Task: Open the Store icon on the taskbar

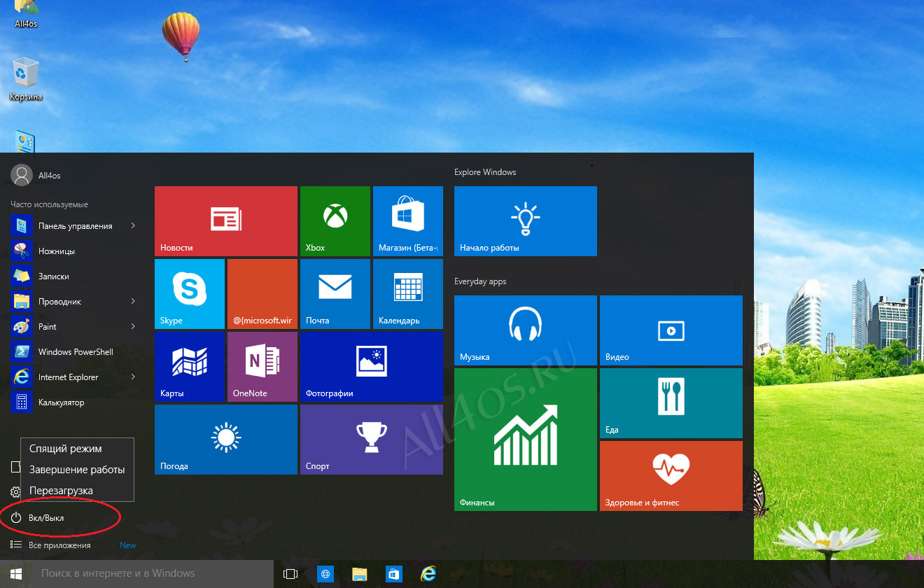Action: click(x=394, y=574)
